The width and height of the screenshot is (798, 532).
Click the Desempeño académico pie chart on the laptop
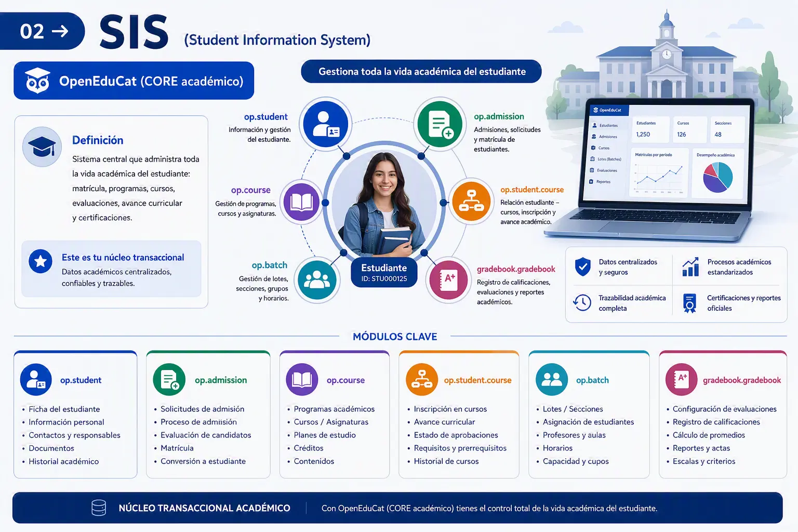(x=717, y=177)
